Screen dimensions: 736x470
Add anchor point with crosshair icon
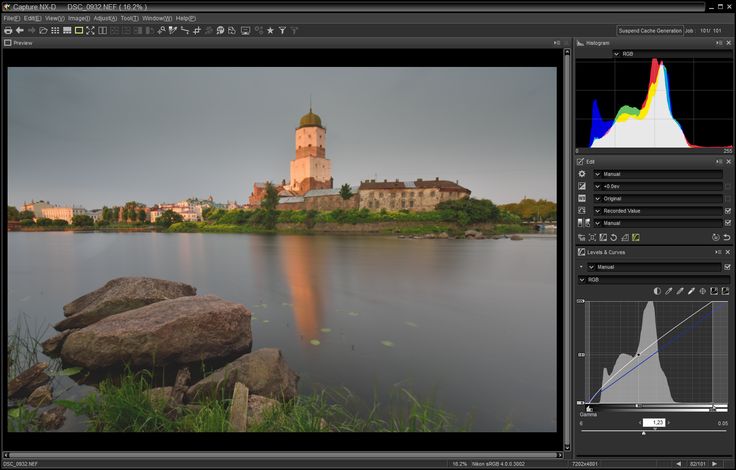703,291
